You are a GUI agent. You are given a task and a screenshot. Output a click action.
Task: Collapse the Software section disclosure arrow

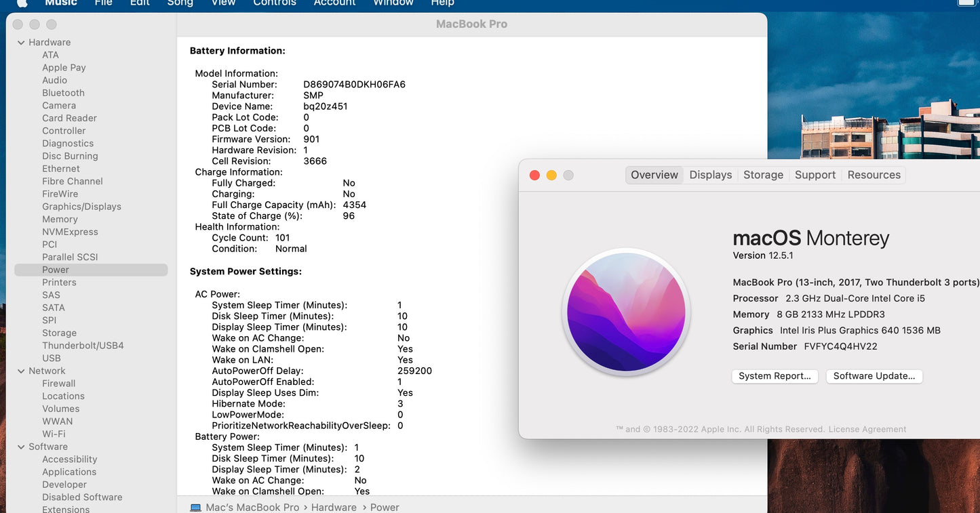[21, 447]
